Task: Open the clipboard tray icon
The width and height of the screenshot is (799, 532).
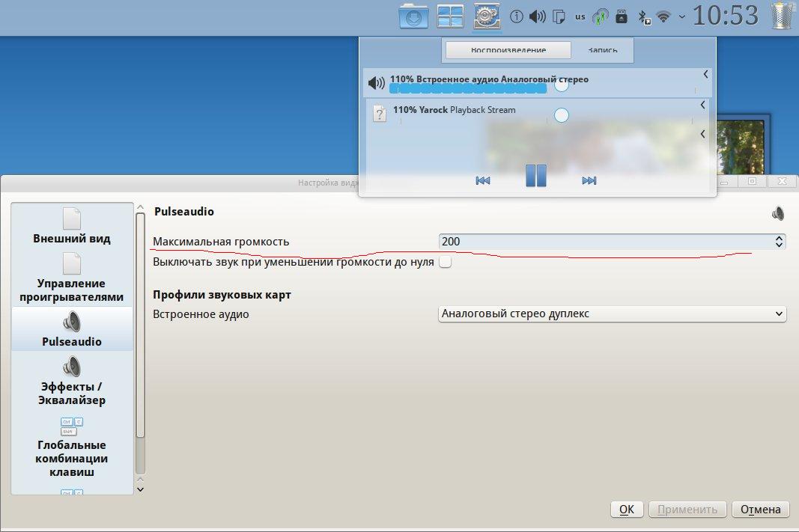Action: point(559,16)
